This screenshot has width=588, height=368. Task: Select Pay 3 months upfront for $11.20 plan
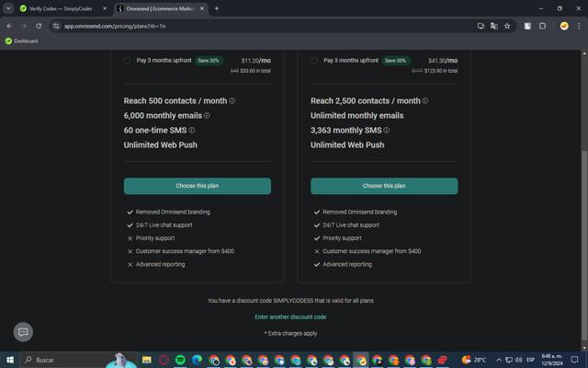(128, 61)
